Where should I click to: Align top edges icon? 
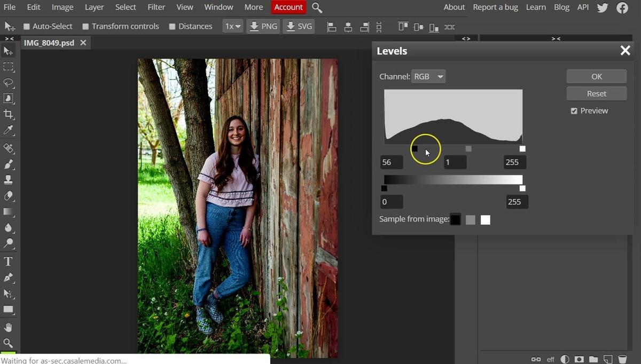pos(403,27)
